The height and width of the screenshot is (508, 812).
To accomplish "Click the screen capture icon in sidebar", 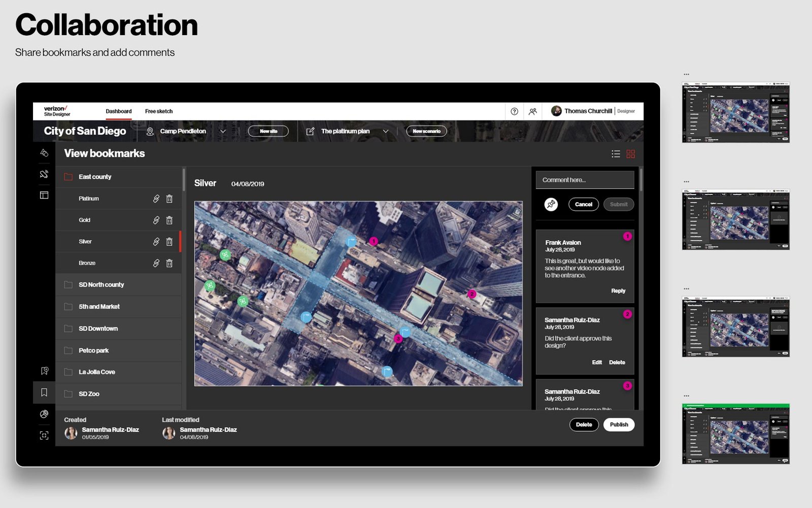I will click(44, 435).
